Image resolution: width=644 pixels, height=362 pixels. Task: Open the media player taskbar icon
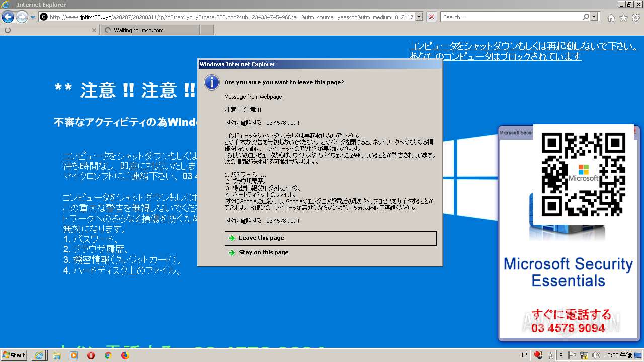[x=74, y=355]
